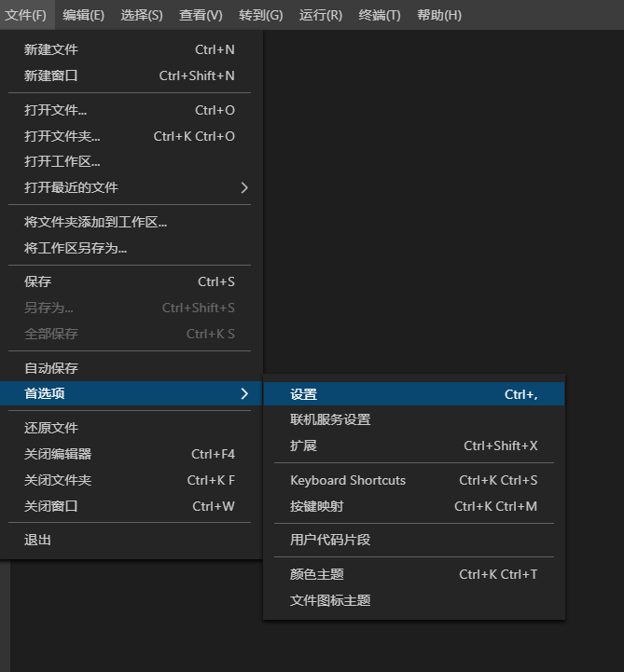Select 打开工作区... menu entry
Screen dimensions: 624x672
130,161
